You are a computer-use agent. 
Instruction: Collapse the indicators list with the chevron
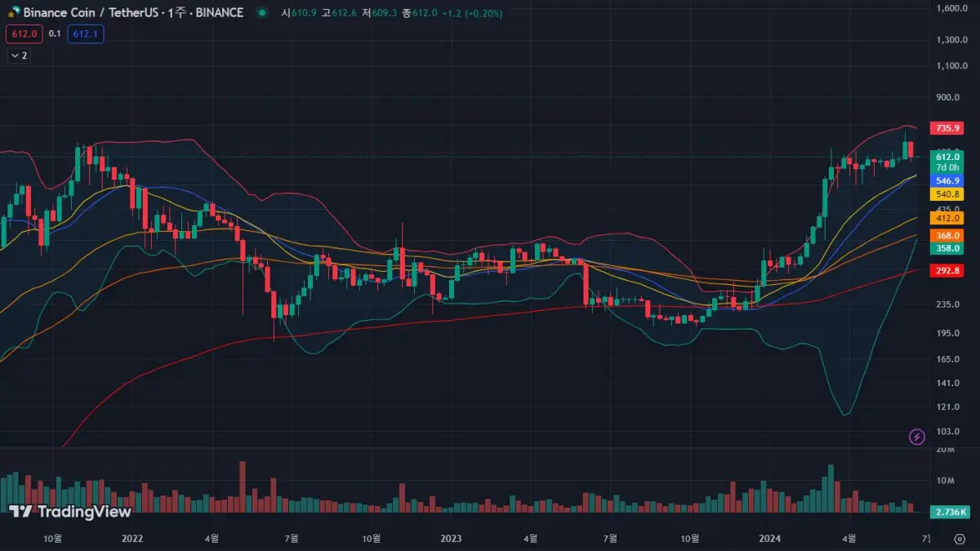tap(17, 56)
